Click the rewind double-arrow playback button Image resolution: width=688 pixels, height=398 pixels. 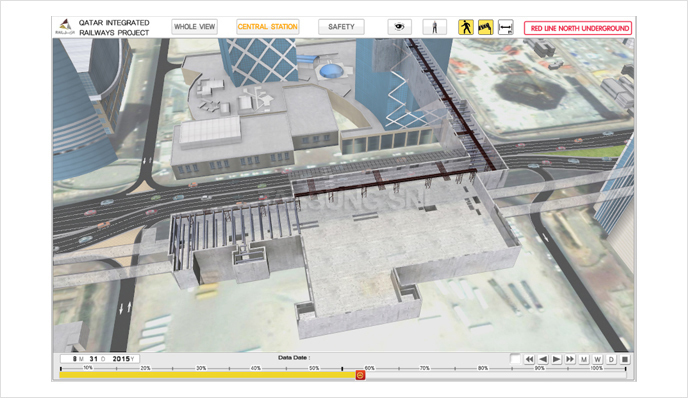tap(529, 359)
